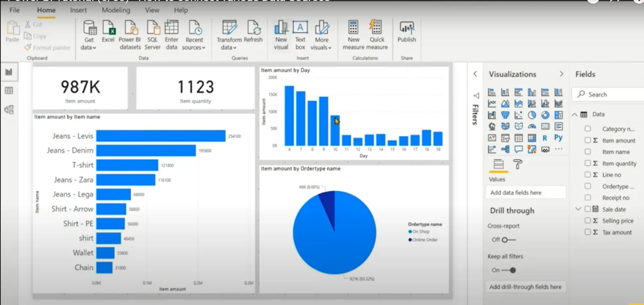Select the stacked bar chart visual
This screenshot has width=644, height=305.
pos(492,92)
